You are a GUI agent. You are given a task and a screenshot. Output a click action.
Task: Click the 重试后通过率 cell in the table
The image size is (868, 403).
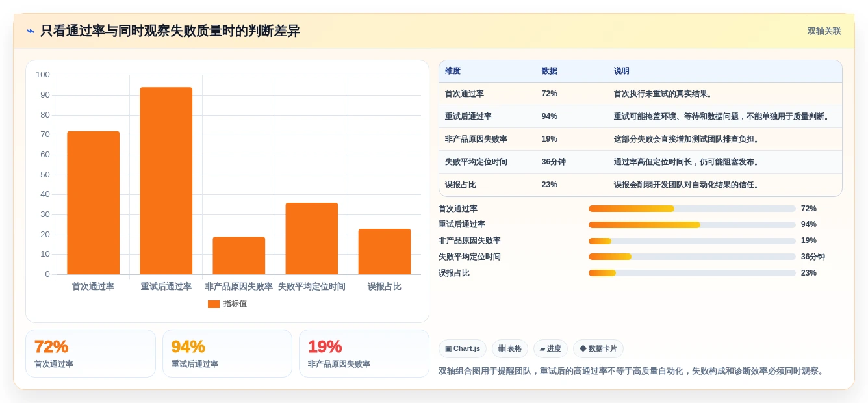[x=468, y=116]
